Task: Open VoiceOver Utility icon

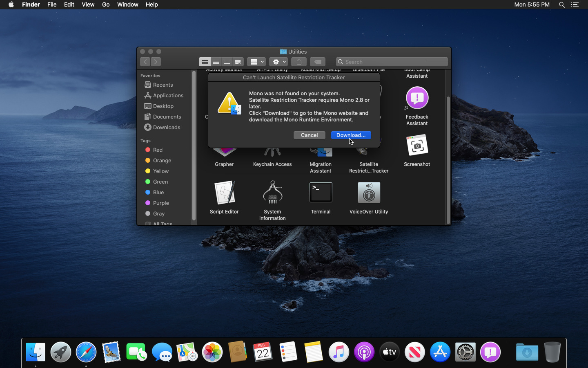Action: [x=369, y=193]
